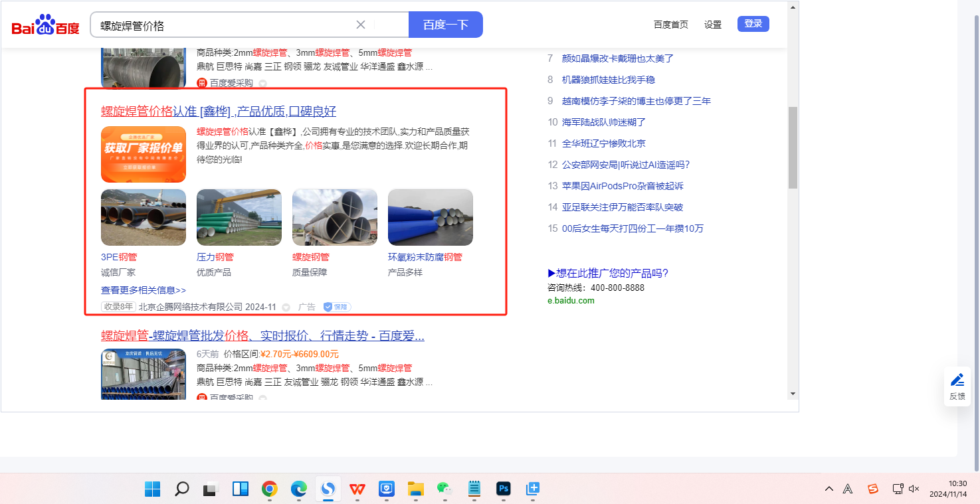Open hot search 00后女生每天打四份工一年攒10万
980x504 pixels.
pos(633,228)
